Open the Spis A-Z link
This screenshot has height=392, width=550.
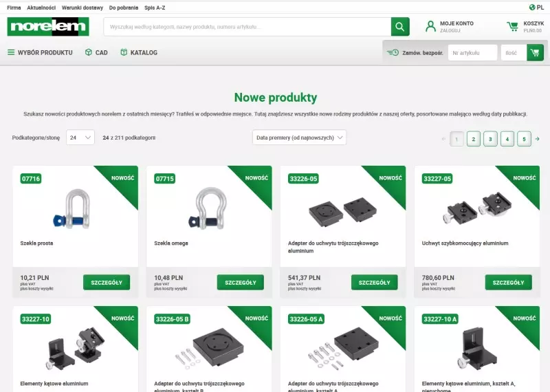pyautogui.click(x=155, y=7)
